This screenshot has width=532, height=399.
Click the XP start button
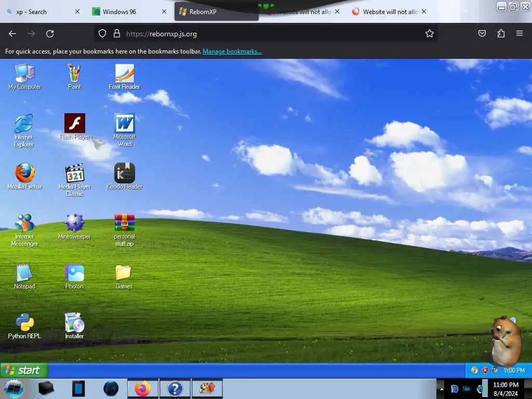(24, 370)
